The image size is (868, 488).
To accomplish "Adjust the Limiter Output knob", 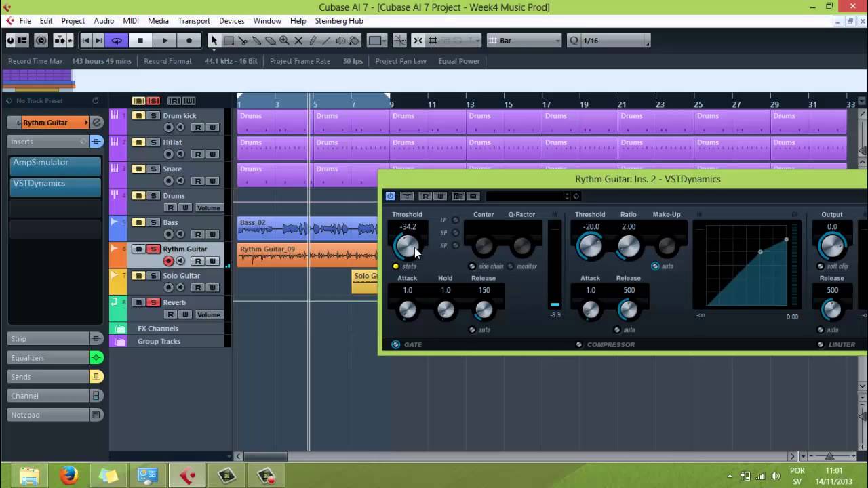I will pos(832,245).
